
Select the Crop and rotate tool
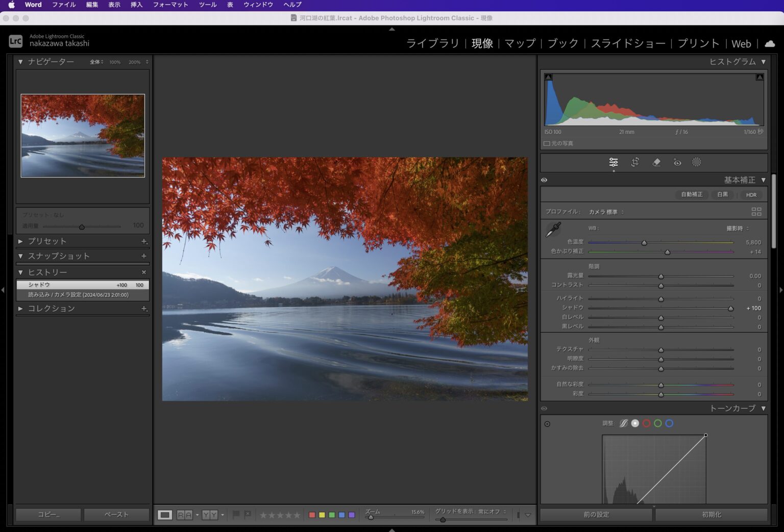click(x=635, y=162)
